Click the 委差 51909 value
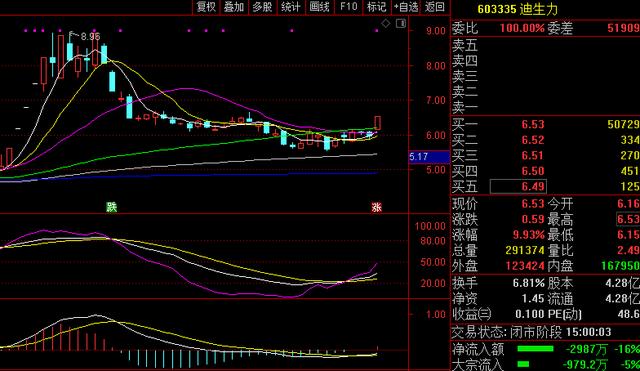 click(623, 28)
